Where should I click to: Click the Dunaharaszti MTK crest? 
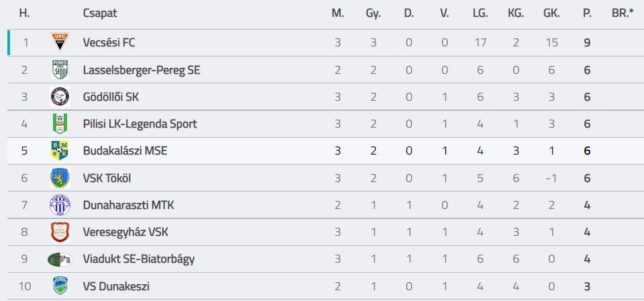click(60, 205)
